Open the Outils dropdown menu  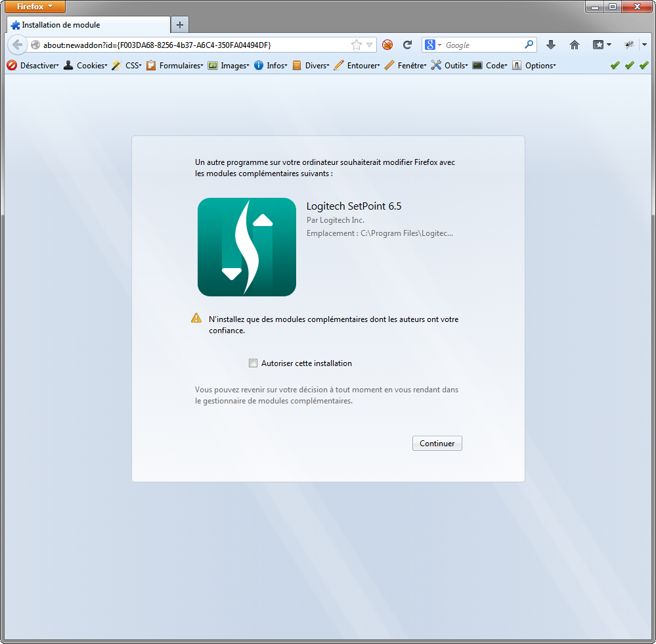[x=450, y=65]
